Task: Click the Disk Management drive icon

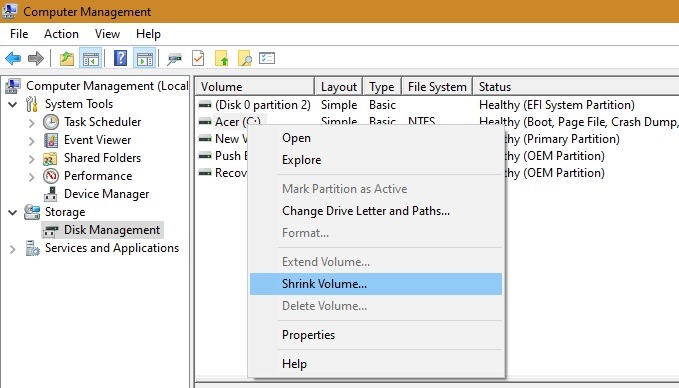Action: [51, 230]
